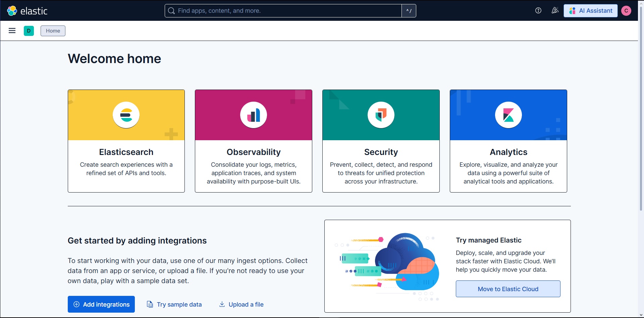
Task: Click Move to Elastic Cloud button
Action: tap(508, 289)
